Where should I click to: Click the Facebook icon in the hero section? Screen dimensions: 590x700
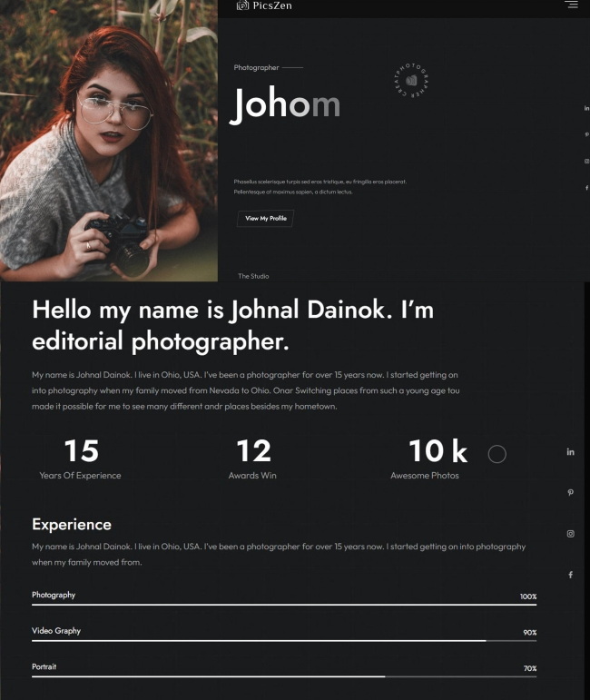(x=586, y=187)
